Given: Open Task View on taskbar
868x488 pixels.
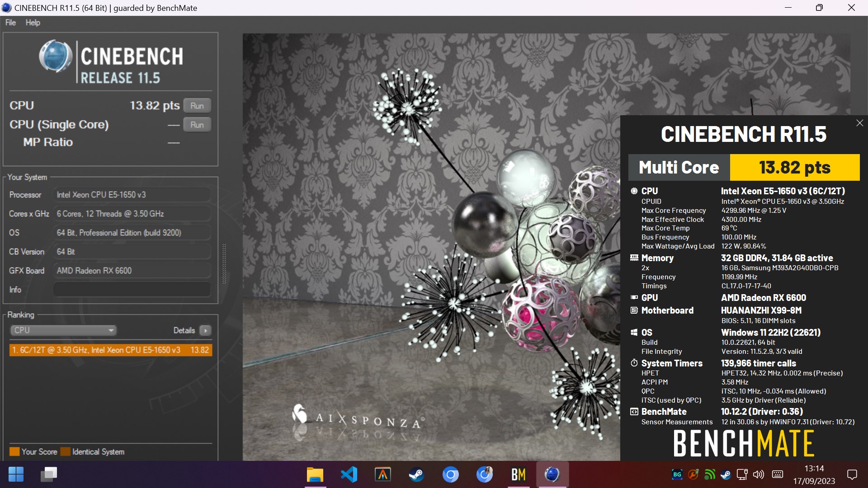Looking at the screenshot, I should tap(49, 474).
